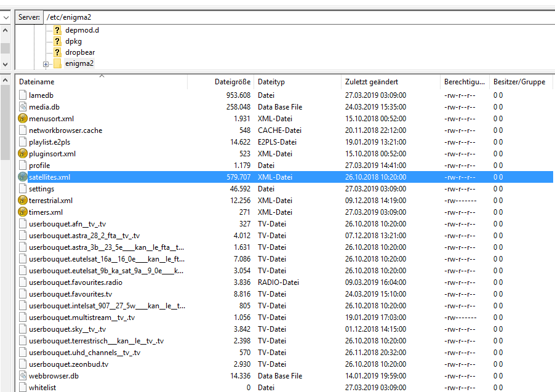This screenshot has width=555, height=392.
Task: Click the enigma2 folder icon in tree
Action: point(57,63)
